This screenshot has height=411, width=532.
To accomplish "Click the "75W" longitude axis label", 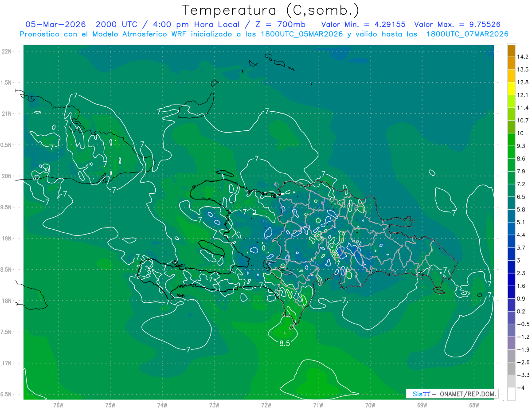I will point(110,405).
